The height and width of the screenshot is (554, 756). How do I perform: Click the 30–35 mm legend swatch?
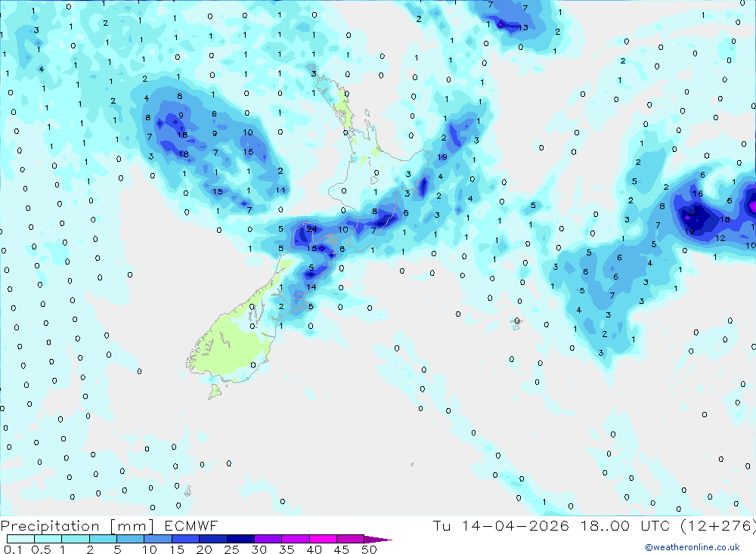point(268,539)
